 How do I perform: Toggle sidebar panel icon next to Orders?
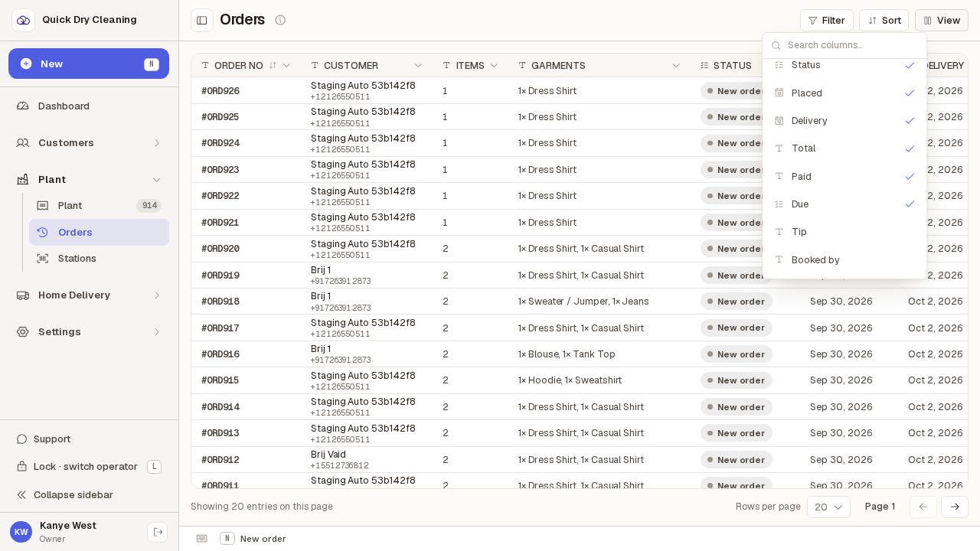click(202, 20)
